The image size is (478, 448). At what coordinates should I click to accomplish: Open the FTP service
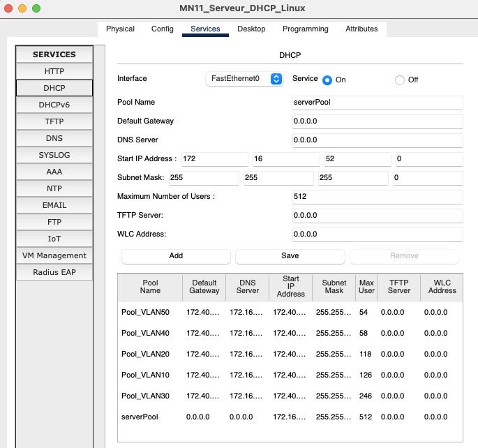pos(54,222)
